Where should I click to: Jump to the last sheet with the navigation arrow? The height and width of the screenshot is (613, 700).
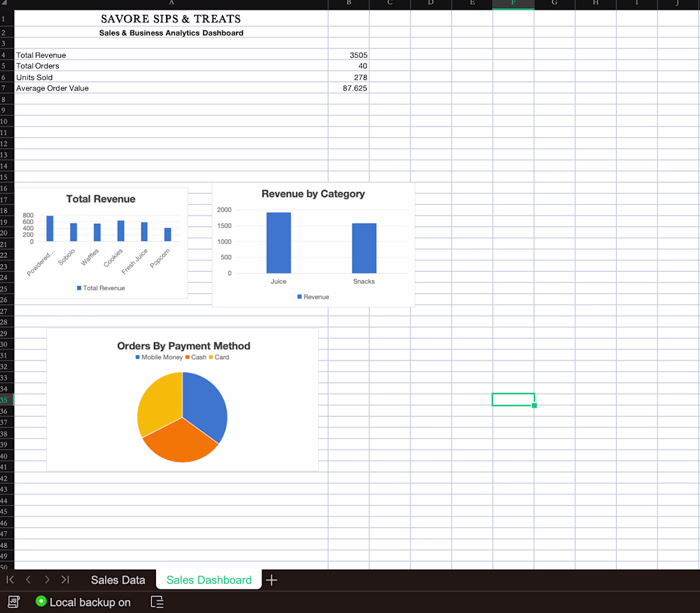click(65, 579)
